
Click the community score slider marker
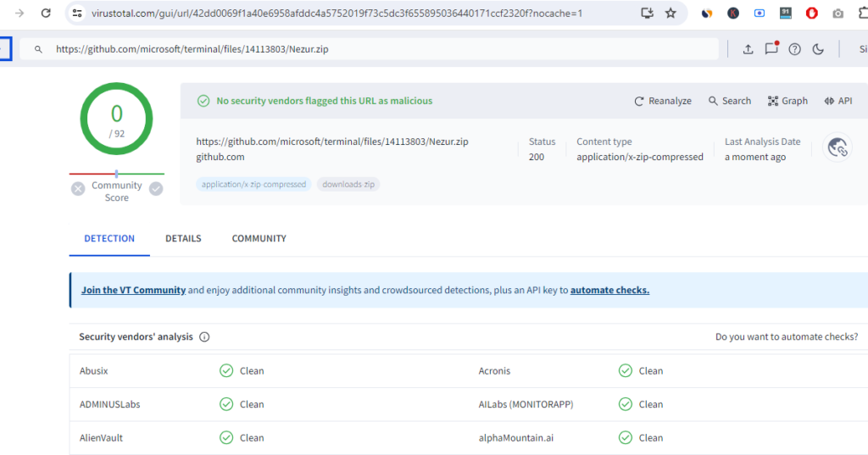coord(116,174)
